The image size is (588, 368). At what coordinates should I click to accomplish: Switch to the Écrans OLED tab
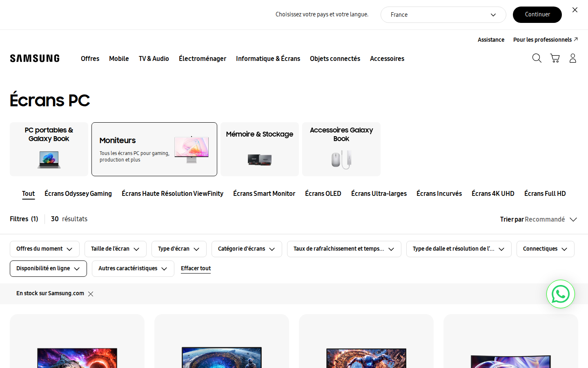[x=323, y=194]
